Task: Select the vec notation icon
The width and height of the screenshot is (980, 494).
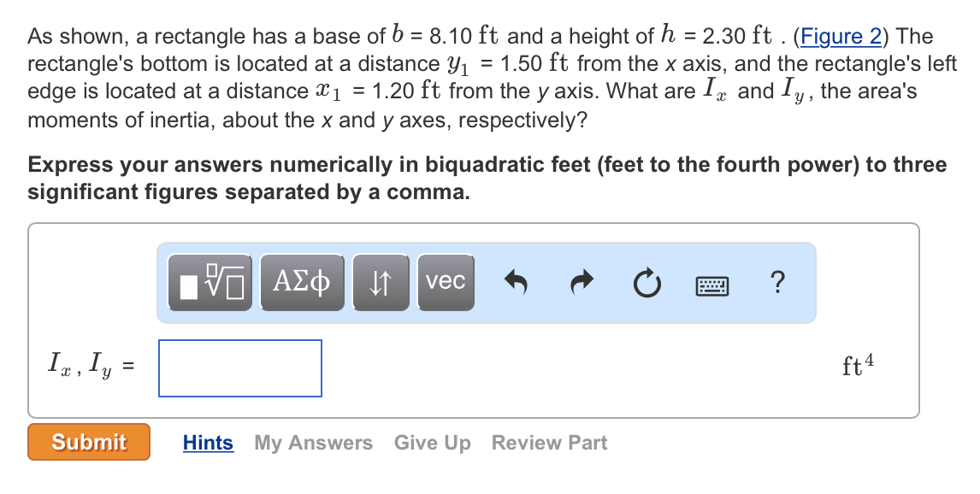Action: point(445,282)
